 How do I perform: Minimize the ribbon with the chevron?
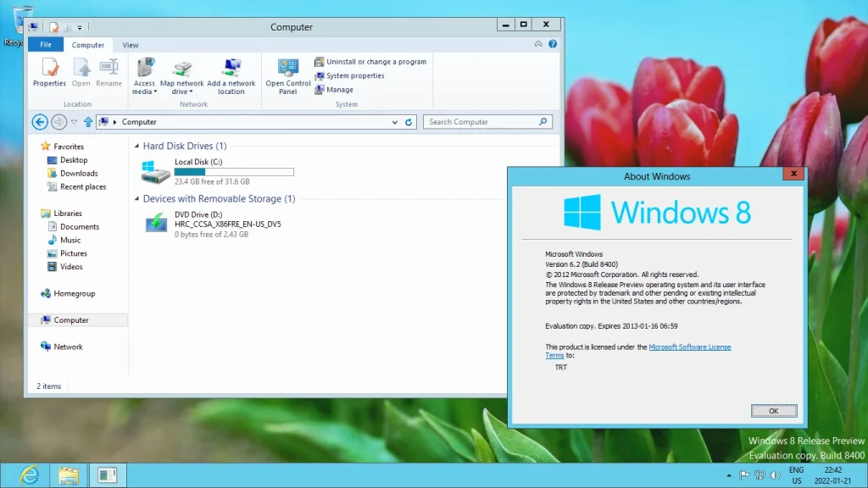(x=538, y=44)
